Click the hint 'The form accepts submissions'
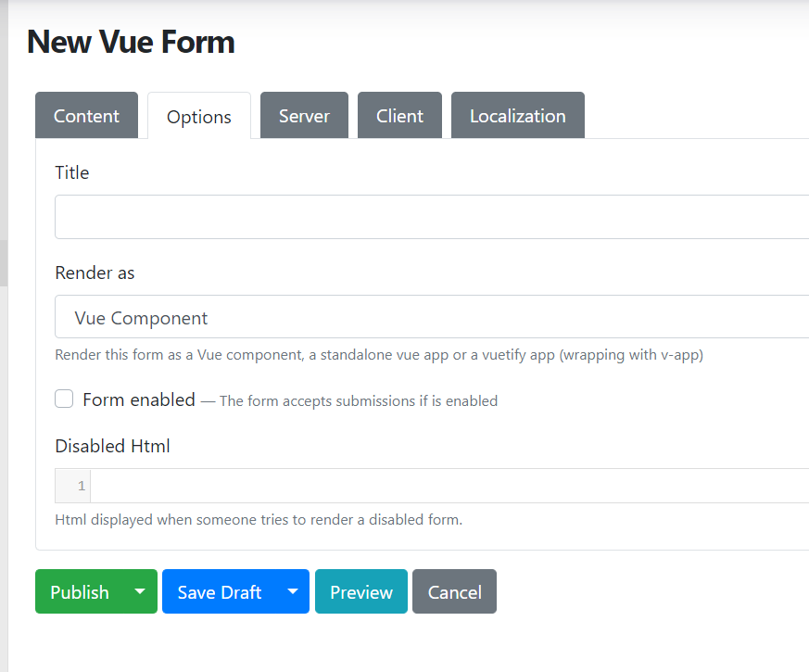 point(359,401)
